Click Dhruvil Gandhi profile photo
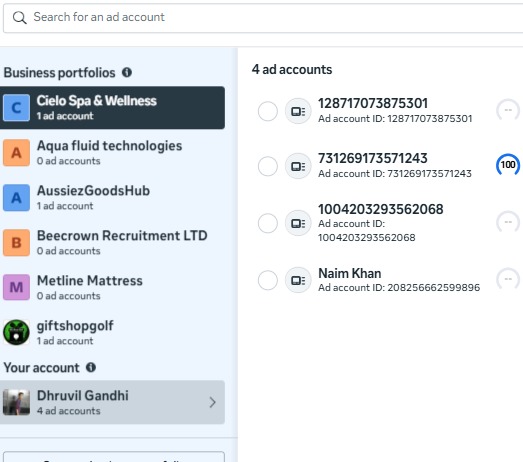 tap(16, 402)
